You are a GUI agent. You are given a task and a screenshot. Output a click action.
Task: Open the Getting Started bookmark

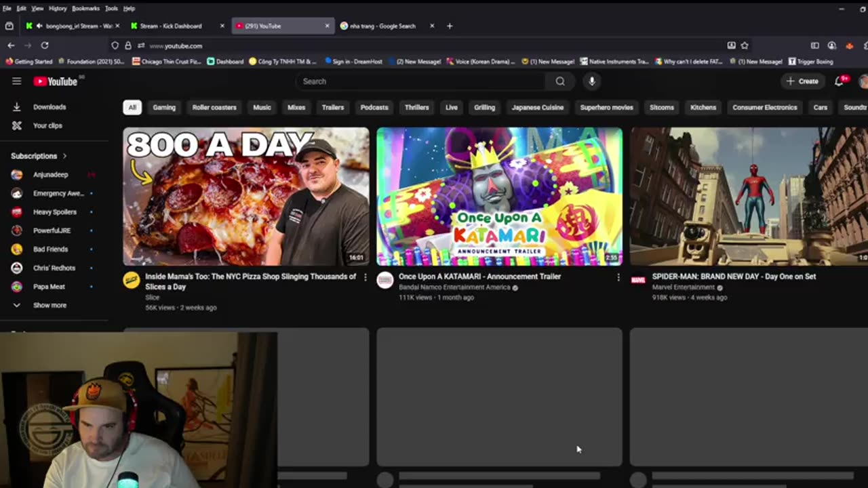coord(29,62)
